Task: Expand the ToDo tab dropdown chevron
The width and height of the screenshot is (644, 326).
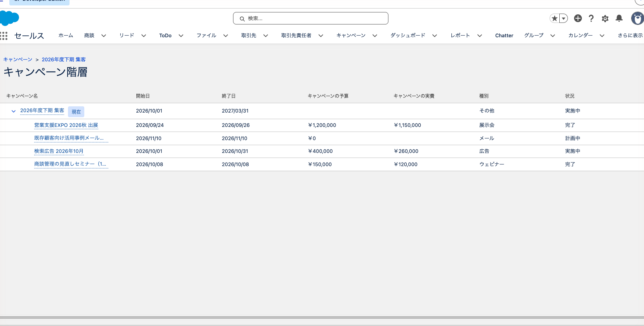Action: pyautogui.click(x=181, y=35)
